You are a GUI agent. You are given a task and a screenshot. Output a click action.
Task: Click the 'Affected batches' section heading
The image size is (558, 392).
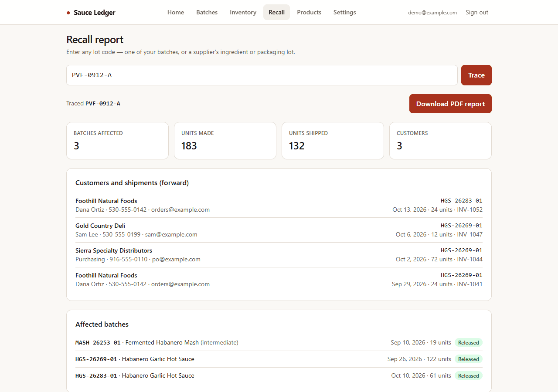[x=102, y=324]
